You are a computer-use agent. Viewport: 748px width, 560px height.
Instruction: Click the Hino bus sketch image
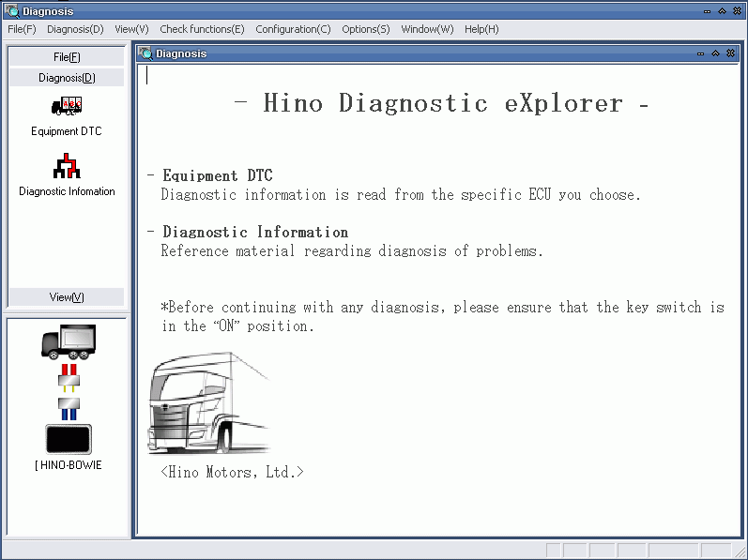[x=209, y=403]
